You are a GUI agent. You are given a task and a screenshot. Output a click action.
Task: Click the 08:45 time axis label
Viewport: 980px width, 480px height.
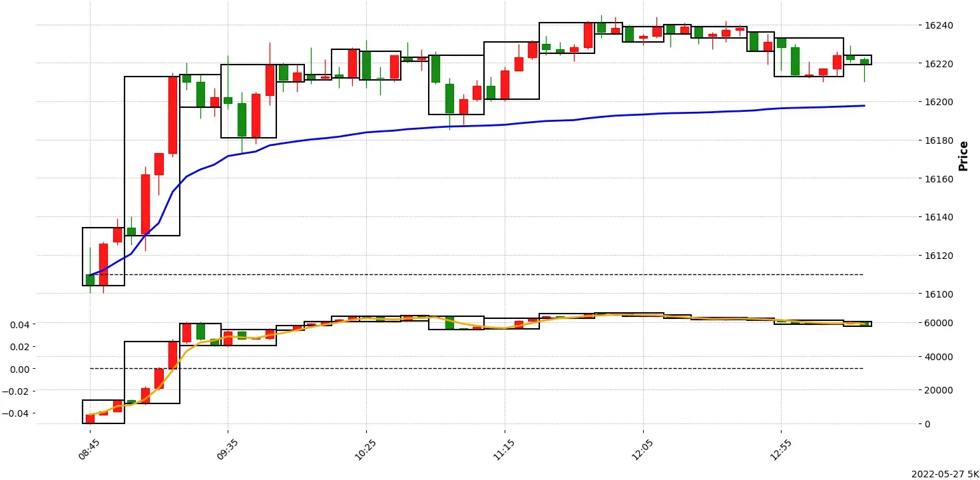coord(89,449)
